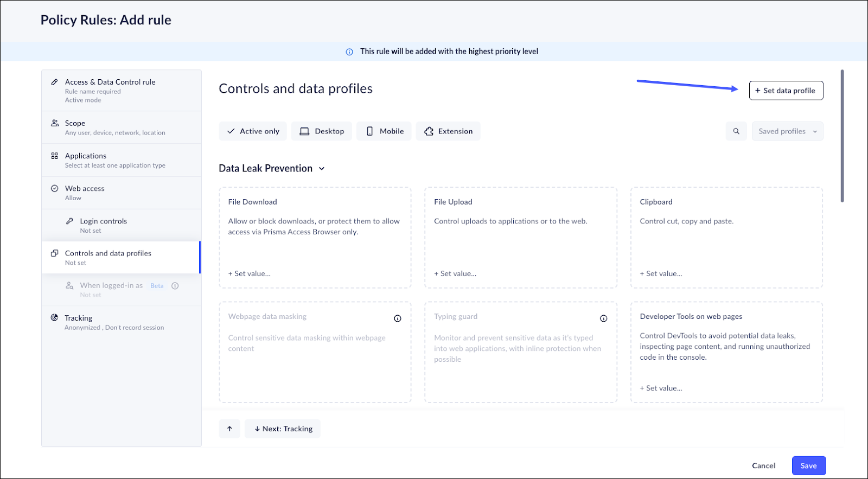Toggle the Extension platform filter
The height and width of the screenshot is (479, 868).
(448, 131)
